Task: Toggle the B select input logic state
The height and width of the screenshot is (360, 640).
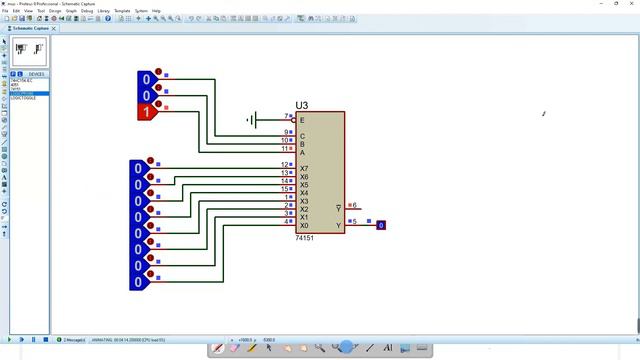Action: 147,96
